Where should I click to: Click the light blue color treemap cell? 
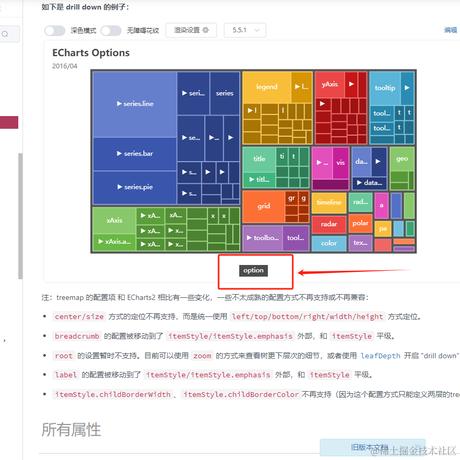[329, 244]
